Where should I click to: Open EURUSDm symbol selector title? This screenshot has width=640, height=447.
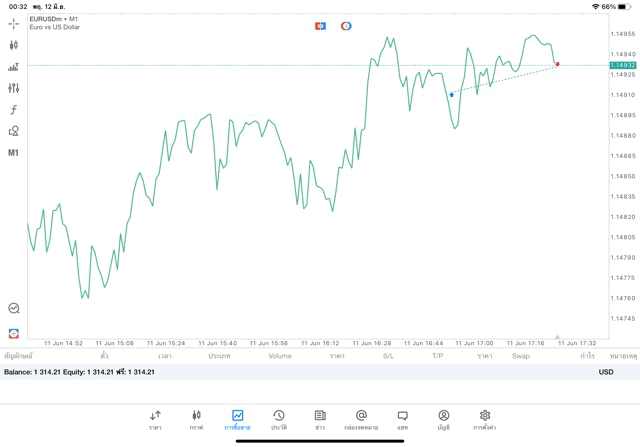(x=54, y=18)
